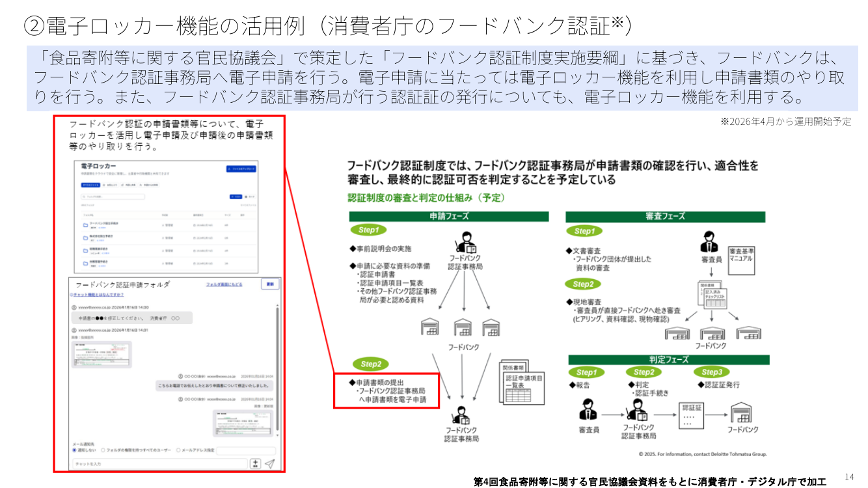The width and height of the screenshot is (868, 488).
Task: Select the blue all-files filter tab in 電子ロッカー
Action: [x=90, y=185]
